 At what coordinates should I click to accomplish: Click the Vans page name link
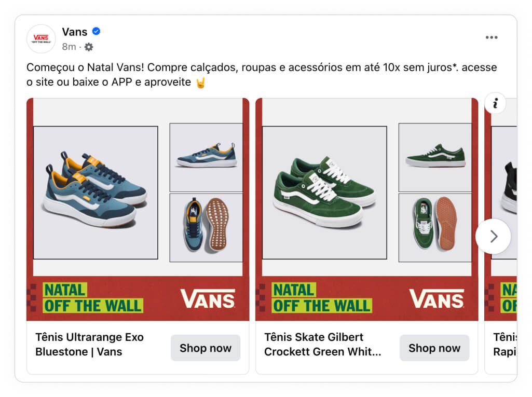point(75,32)
